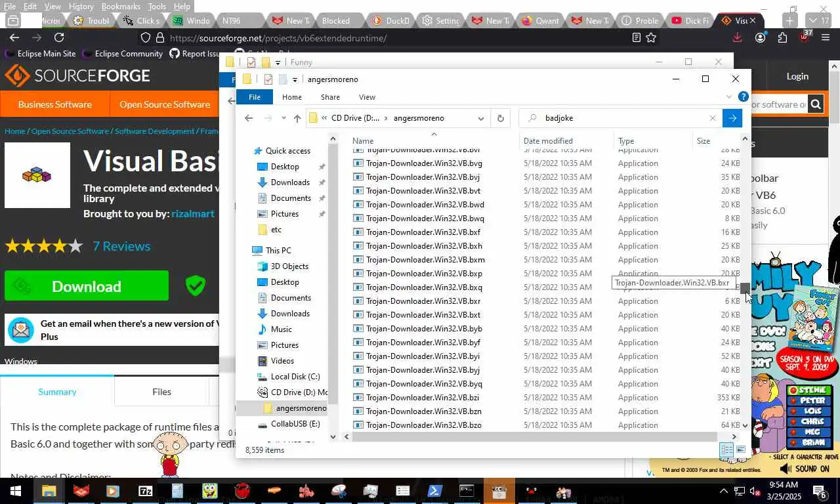Toggle Firefox reader view icon
This screenshot has height=504, width=840.
636,38
